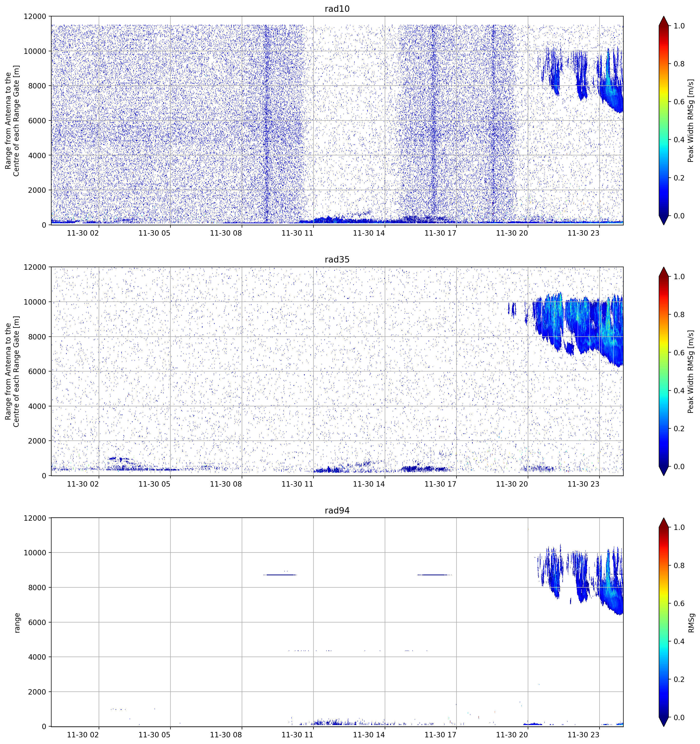Viewport: 700px width, 744px height.
Task: Click the '6000' y-tick on rad10
Action: [x=37, y=120]
